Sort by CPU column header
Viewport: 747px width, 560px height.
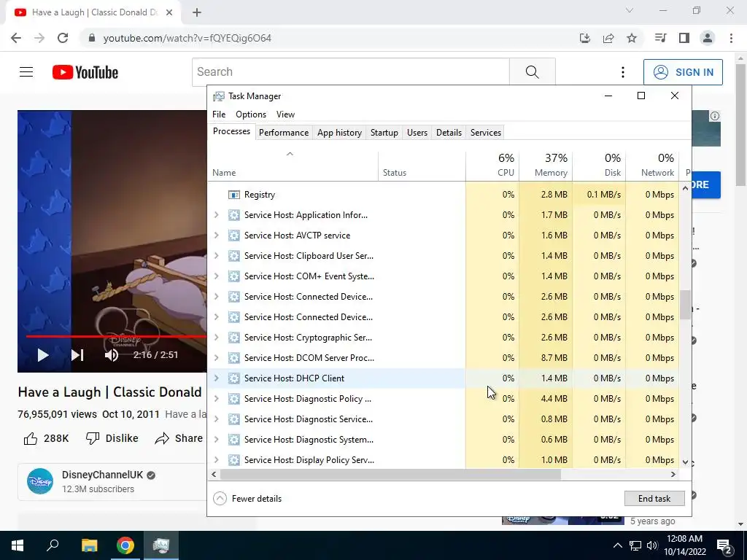[x=492, y=166]
